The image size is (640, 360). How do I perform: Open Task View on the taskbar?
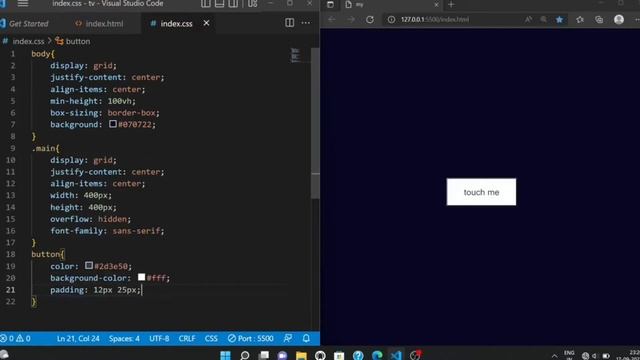pyautogui.click(x=264, y=355)
